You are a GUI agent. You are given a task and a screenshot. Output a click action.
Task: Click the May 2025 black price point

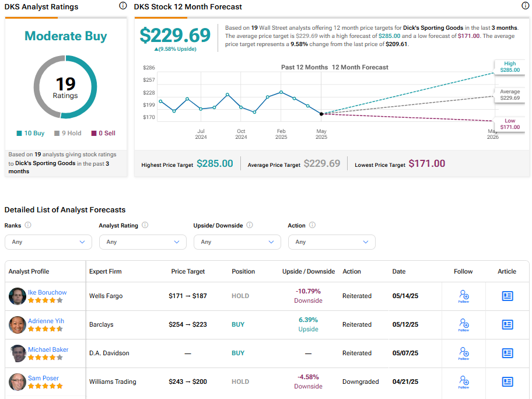[x=321, y=114]
